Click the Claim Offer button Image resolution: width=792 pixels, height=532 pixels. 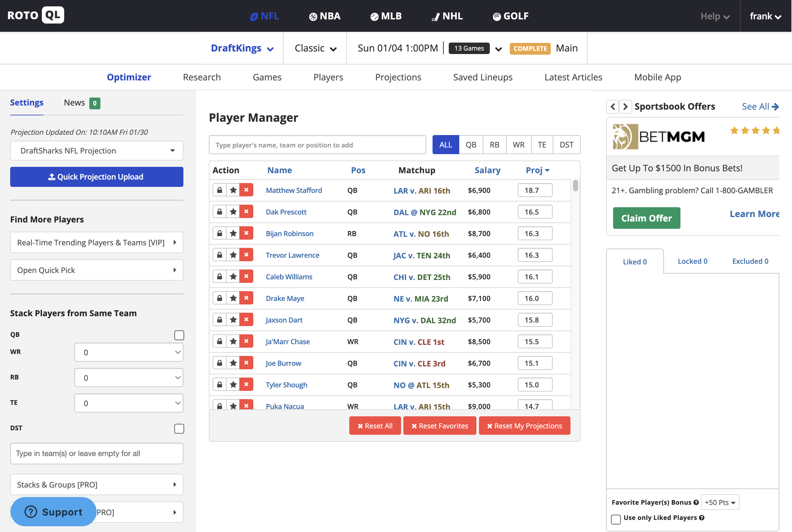[646, 218]
